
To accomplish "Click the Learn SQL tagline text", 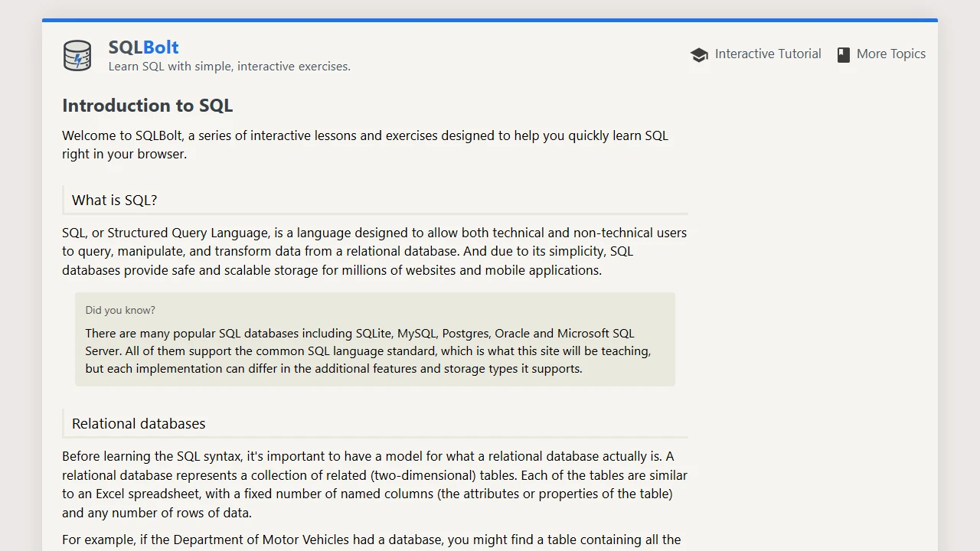I will (x=229, y=67).
